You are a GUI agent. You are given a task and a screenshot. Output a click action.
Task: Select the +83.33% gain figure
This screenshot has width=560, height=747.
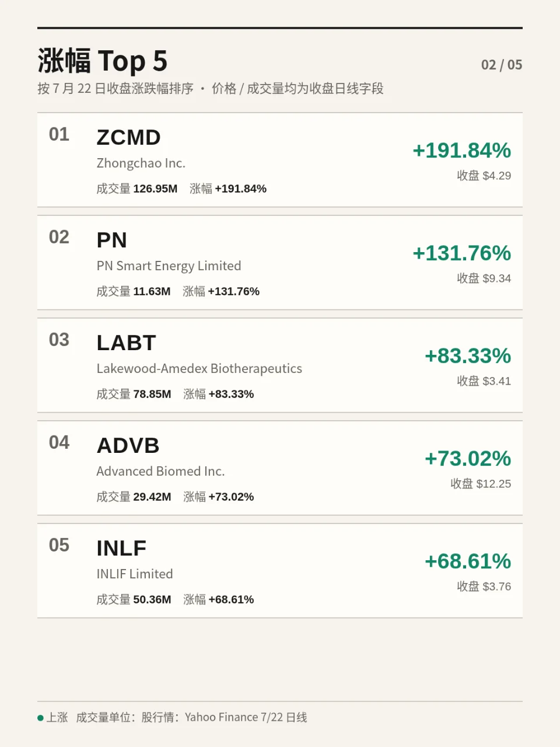(x=468, y=356)
